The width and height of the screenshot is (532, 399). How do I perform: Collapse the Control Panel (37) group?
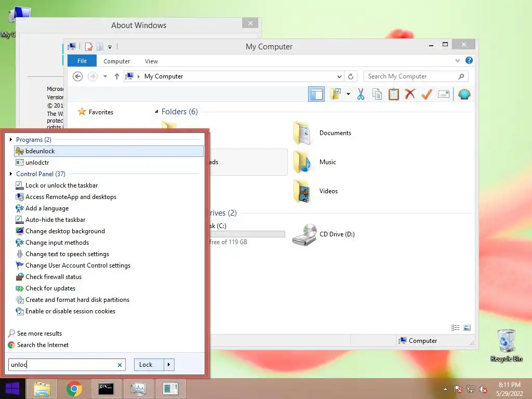point(11,174)
